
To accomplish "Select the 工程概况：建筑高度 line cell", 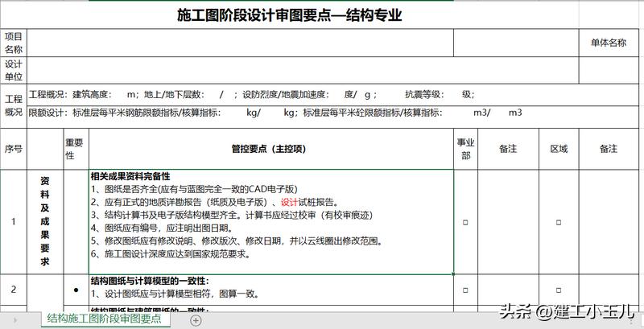I will pyautogui.click(x=332, y=95).
